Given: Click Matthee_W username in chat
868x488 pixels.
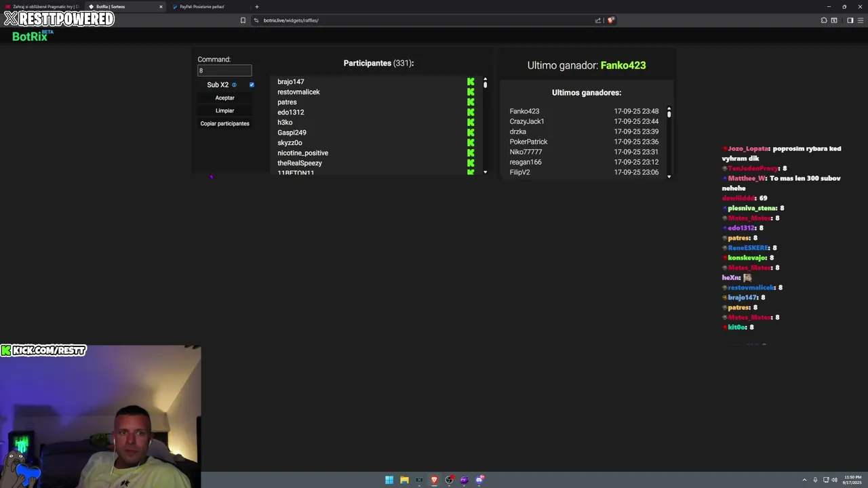Looking at the screenshot, I should pos(747,178).
